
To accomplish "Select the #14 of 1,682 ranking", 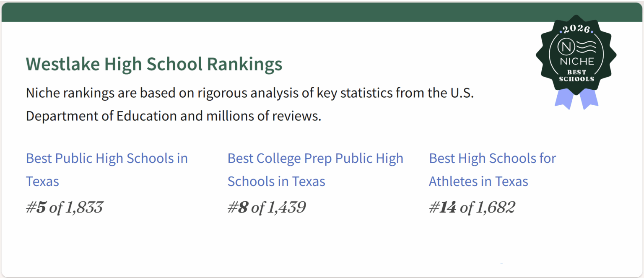I will [x=472, y=208].
